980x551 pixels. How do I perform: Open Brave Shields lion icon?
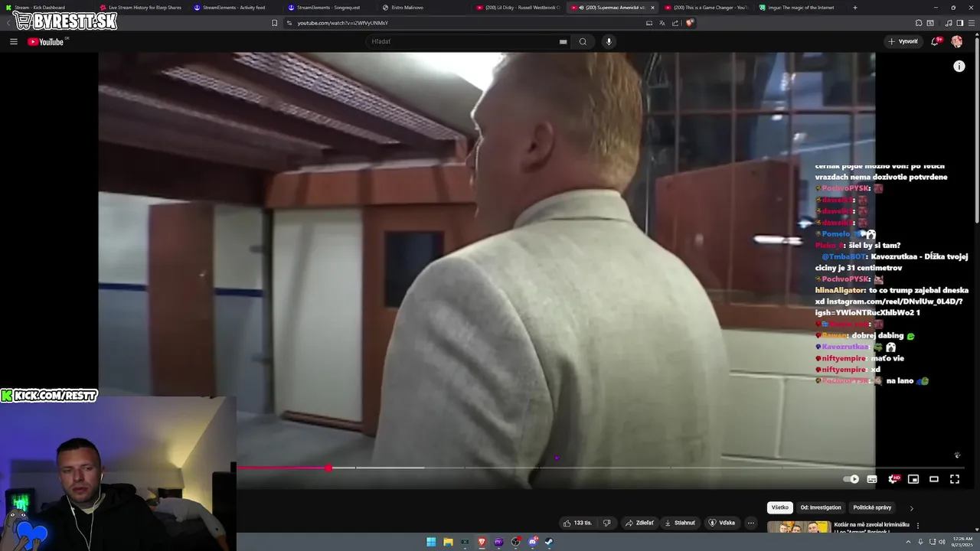[689, 23]
